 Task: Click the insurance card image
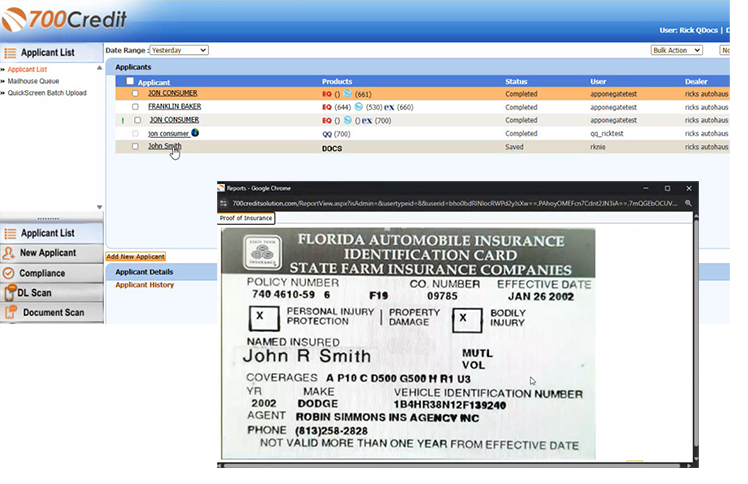tap(407, 343)
